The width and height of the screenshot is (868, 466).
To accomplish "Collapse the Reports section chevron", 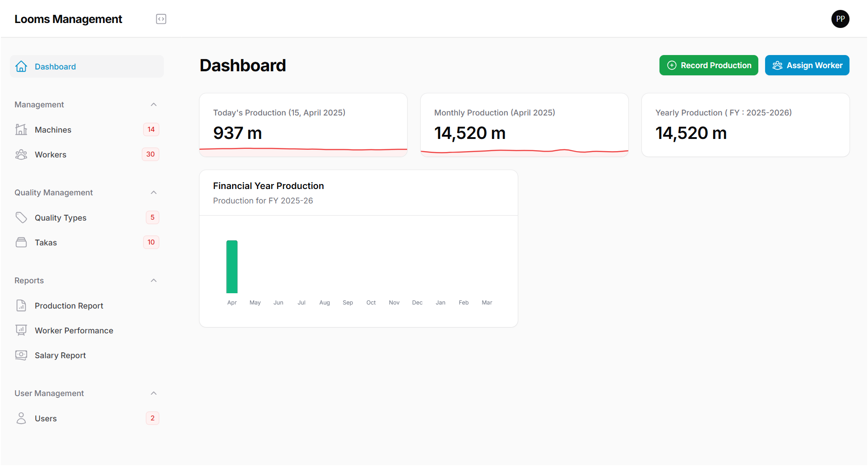I will click(x=154, y=280).
